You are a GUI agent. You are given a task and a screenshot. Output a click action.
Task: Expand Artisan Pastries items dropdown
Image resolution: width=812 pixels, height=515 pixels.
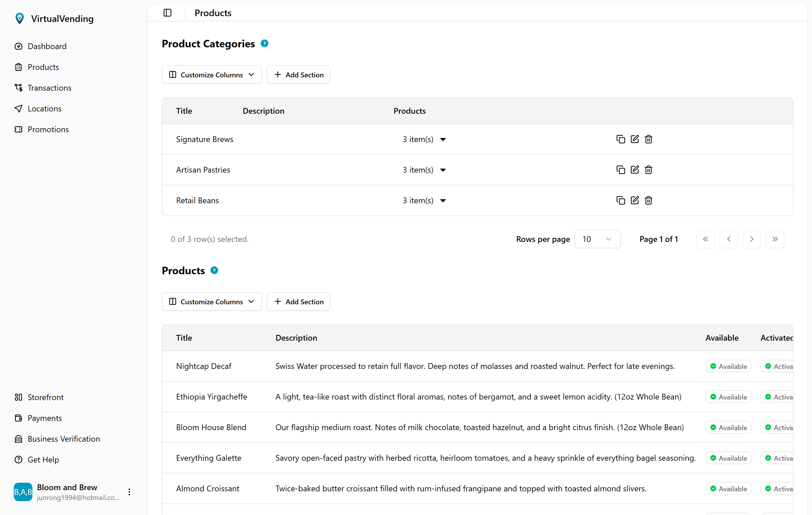coord(443,170)
